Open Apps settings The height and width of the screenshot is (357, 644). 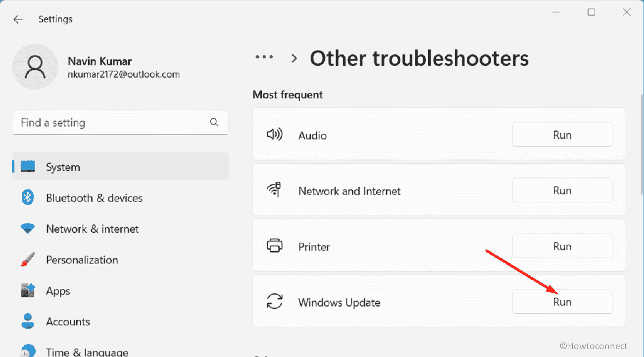(120, 291)
